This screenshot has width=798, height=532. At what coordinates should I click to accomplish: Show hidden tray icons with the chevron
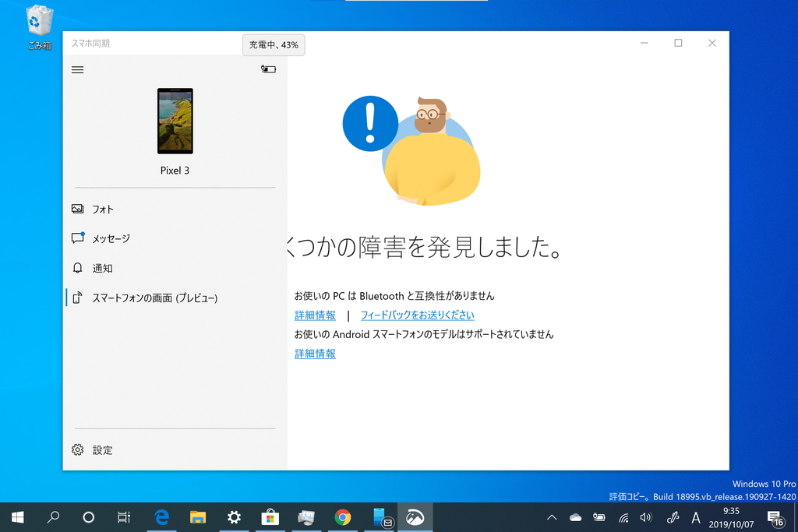click(552, 517)
